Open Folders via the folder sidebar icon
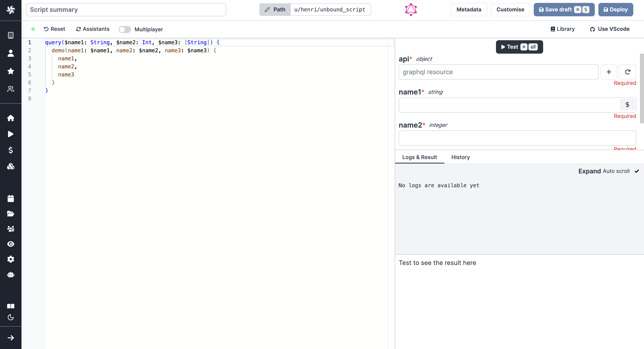The width and height of the screenshot is (644, 349). click(x=11, y=214)
